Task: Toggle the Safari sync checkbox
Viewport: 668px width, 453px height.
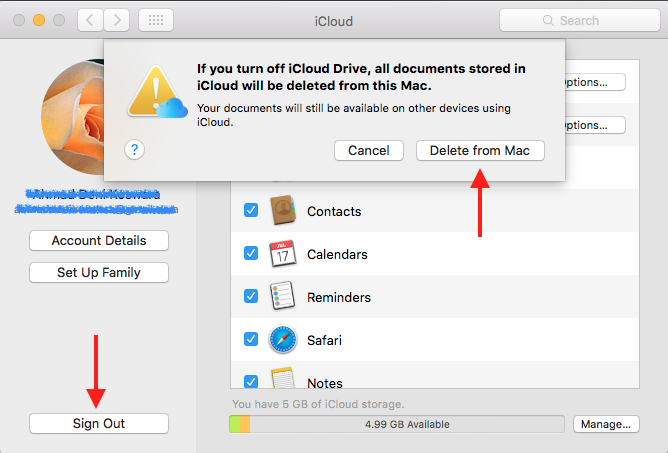Action: pos(251,339)
